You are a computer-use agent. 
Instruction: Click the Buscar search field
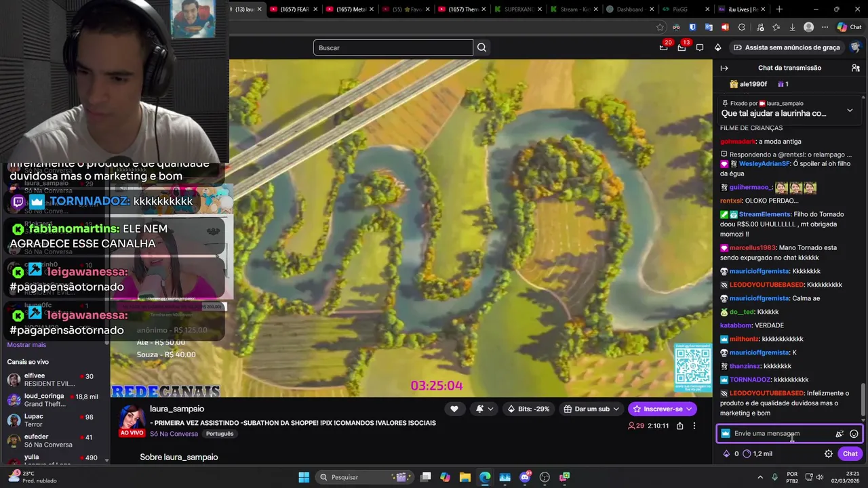[x=393, y=47]
